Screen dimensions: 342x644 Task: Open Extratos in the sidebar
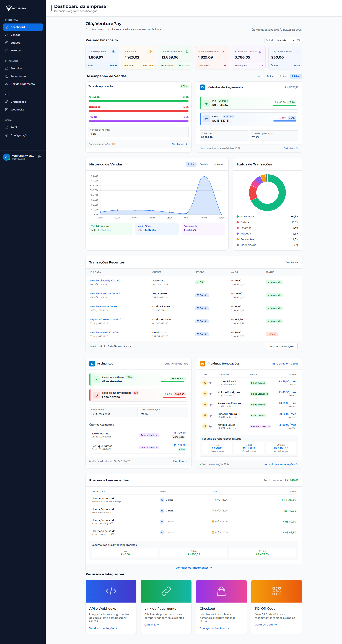(23, 51)
